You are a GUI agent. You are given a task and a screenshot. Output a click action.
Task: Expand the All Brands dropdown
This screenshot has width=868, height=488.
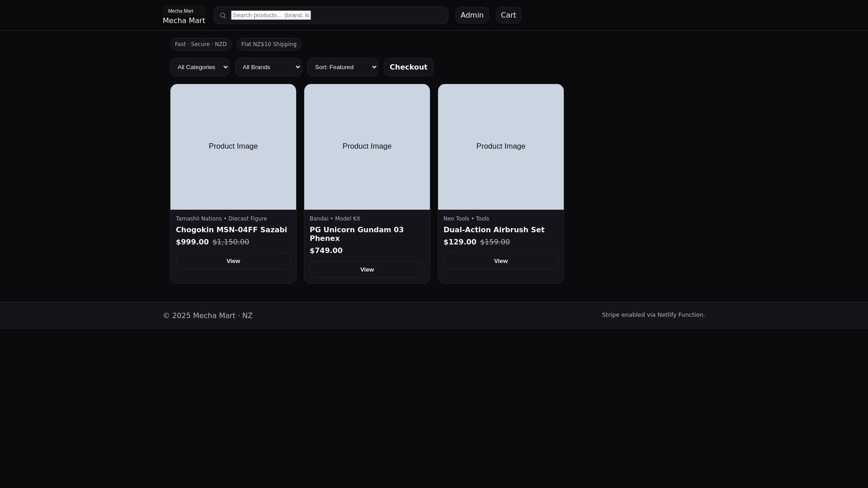point(269,67)
